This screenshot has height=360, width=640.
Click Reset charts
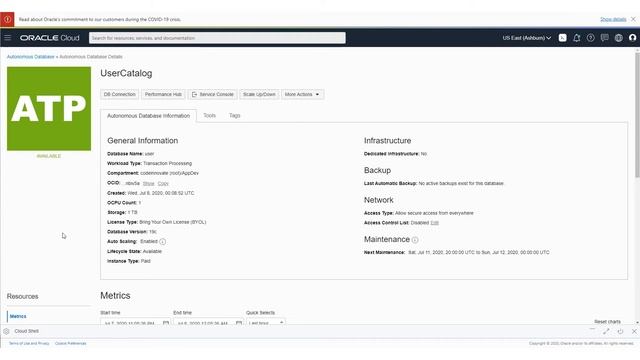coord(607,322)
